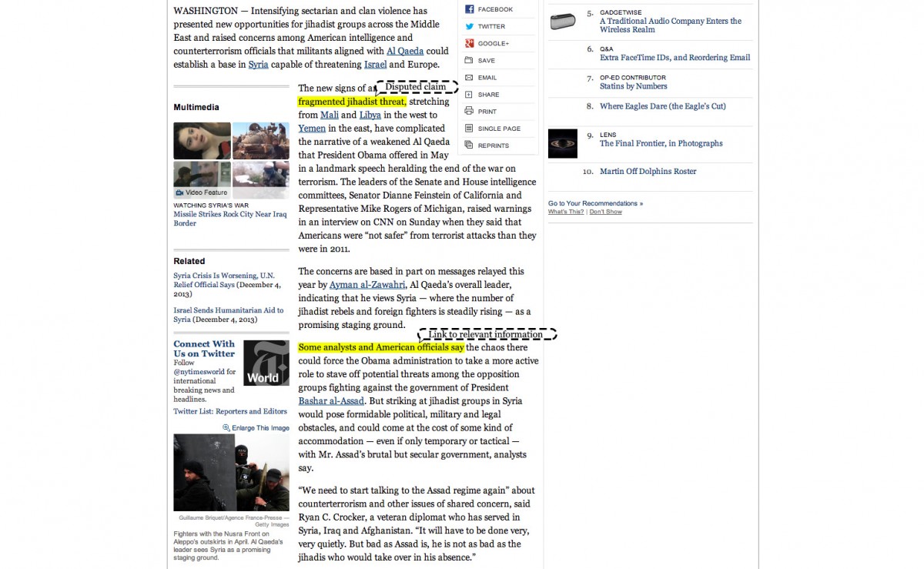924x569 pixels.
Task: Click the Facebook share icon
Action: 469,9
